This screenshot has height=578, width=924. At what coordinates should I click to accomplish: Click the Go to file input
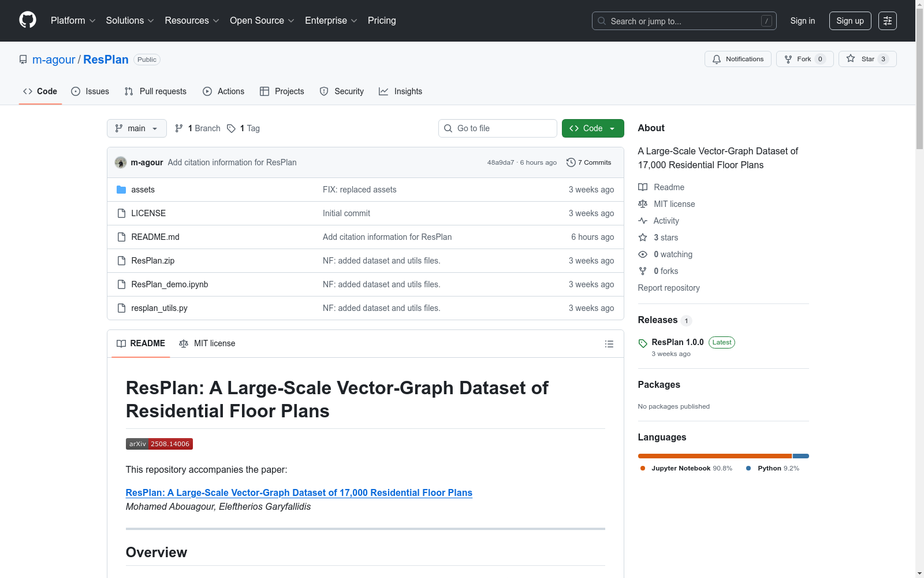[x=498, y=128]
